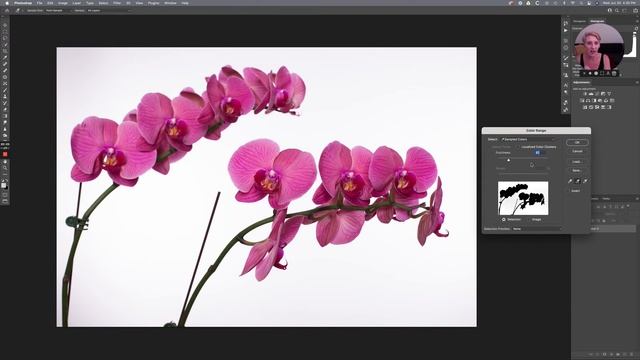The width and height of the screenshot is (640, 360).
Task: Click the Fuzziness value field
Action: 538,153
